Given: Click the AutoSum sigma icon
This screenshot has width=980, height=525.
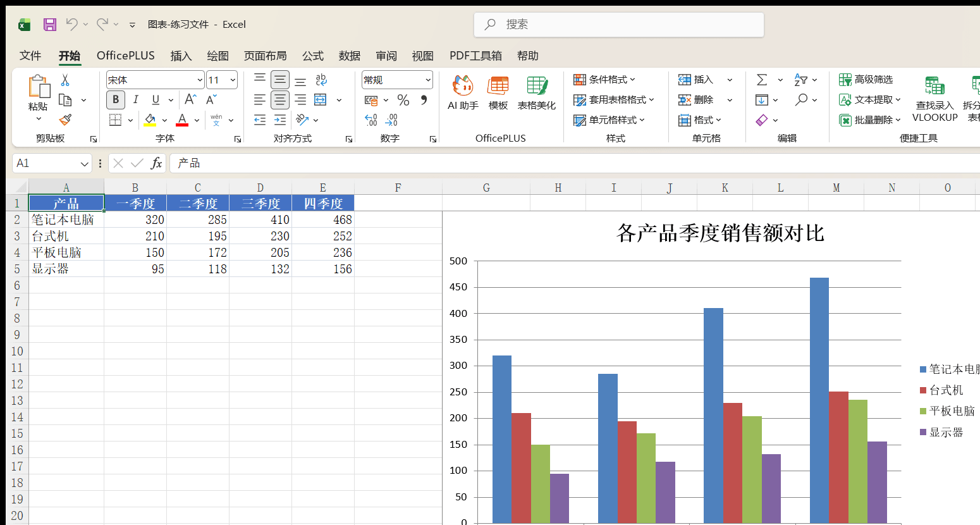Looking at the screenshot, I should pyautogui.click(x=762, y=80).
